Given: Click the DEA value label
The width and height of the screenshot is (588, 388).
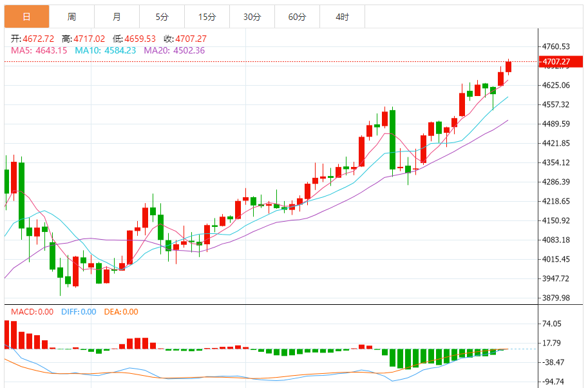Looking at the screenshot, I should point(120,312).
